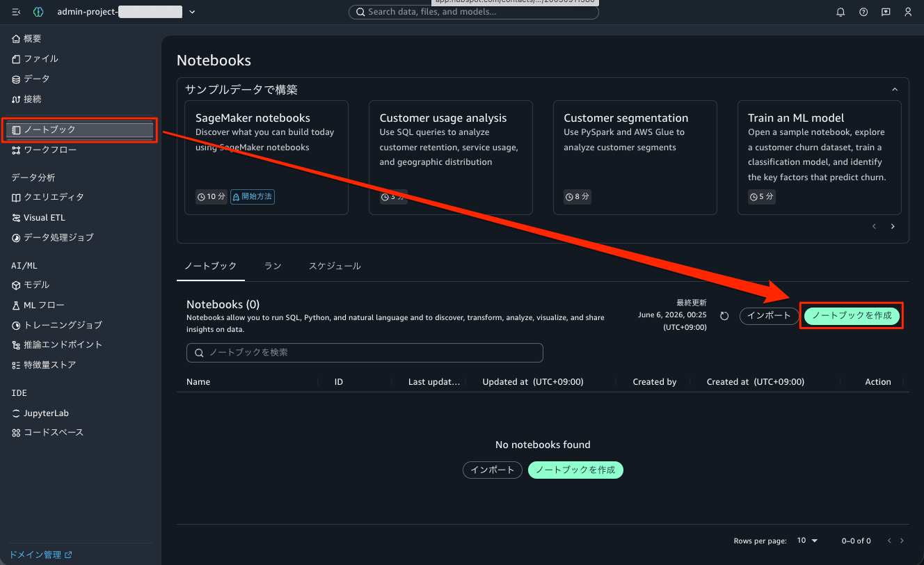
Task: Open the Customer usage analysis sample card
Action: pos(451,157)
